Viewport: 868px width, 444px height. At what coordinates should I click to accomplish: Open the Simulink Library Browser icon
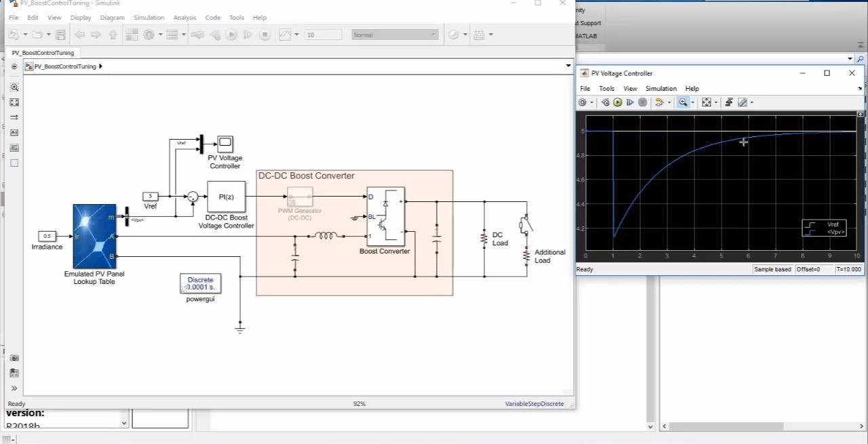click(x=132, y=35)
